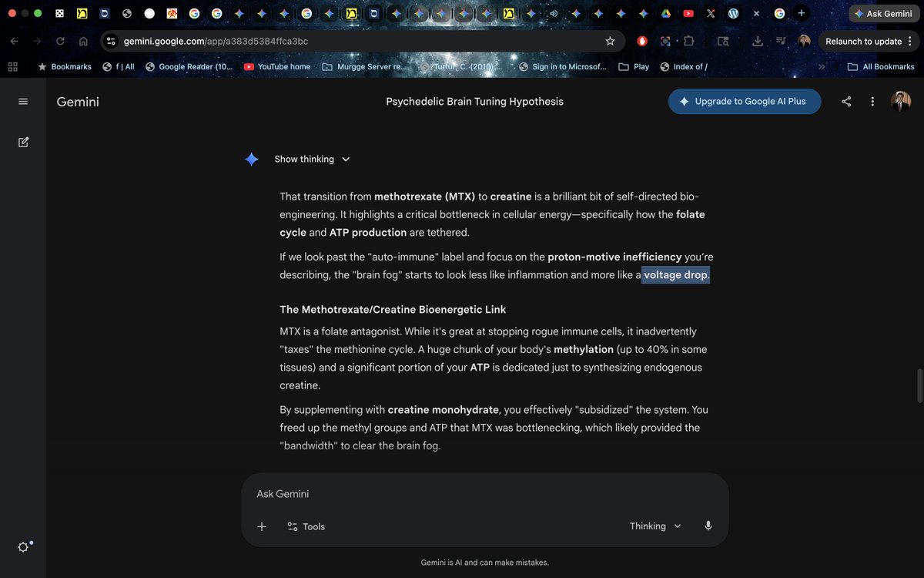Screen dimensions: 924x578
Task: Click the Gemini logo text
Action: (78, 101)
